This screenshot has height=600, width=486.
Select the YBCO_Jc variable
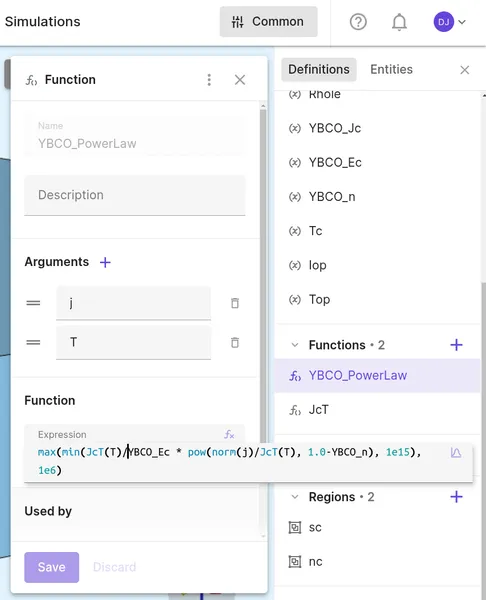point(377,128)
